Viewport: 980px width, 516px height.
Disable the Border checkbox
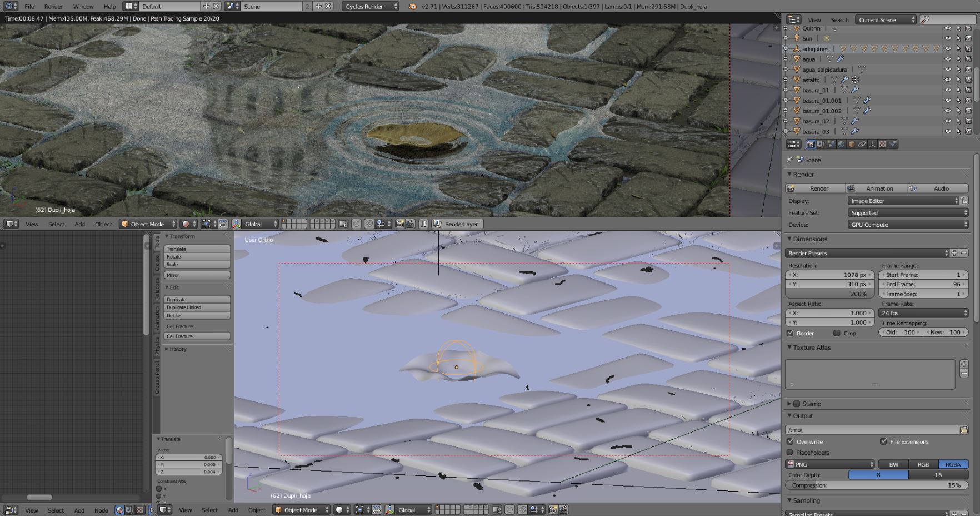790,333
